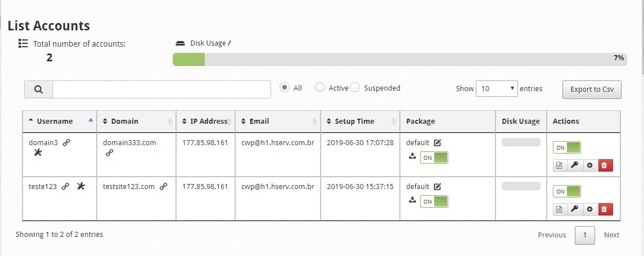Click the file code icon in teste123 actions
The height and width of the screenshot is (256, 644).
click(560, 209)
